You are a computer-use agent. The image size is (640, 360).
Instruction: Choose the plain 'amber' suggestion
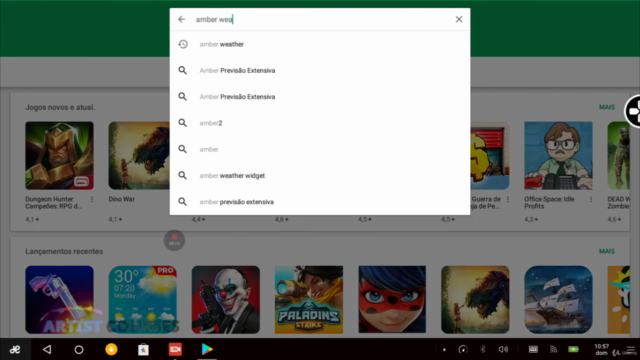[320, 149]
